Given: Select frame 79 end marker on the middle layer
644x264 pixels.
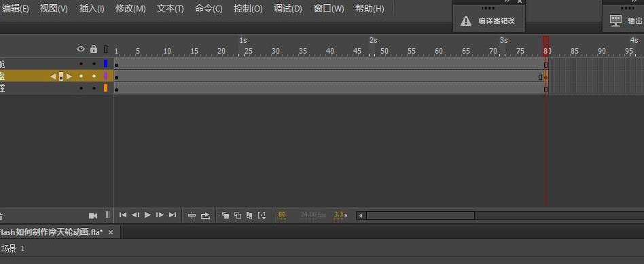Looking at the screenshot, I should click(x=541, y=77).
